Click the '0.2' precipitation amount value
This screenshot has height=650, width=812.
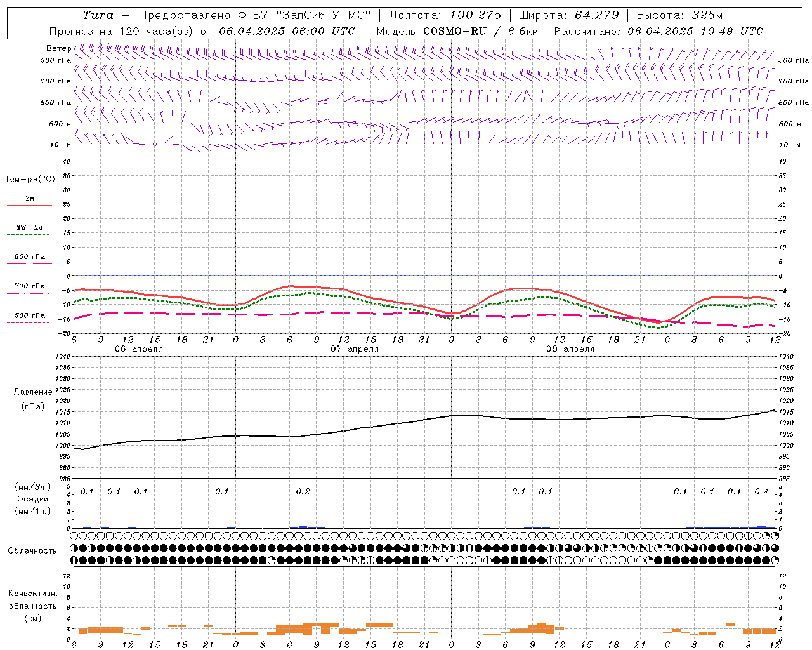[x=303, y=491]
